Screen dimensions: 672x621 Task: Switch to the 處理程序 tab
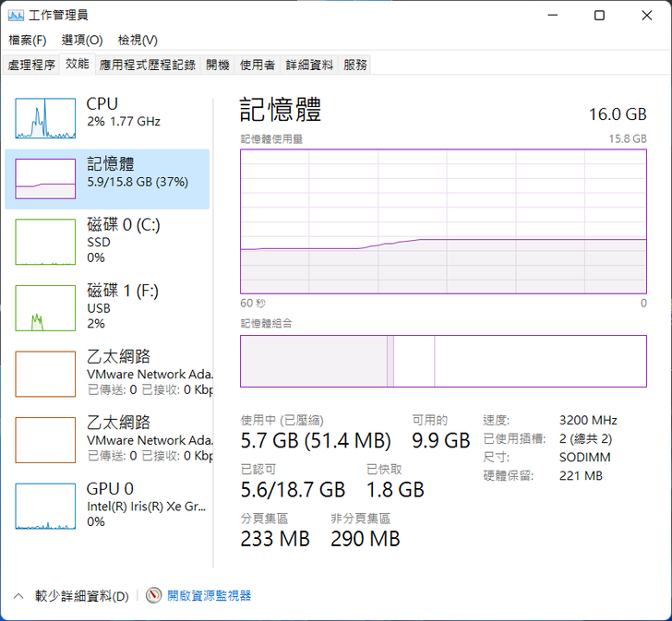click(x=31, y=65)
